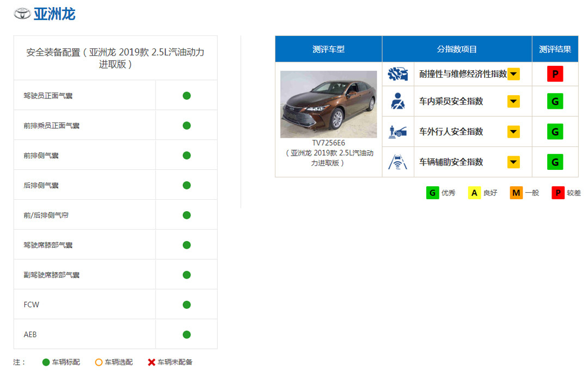Click the green indicator for AEB
Viewport: 588px width, 381px height.
[187, 334]
